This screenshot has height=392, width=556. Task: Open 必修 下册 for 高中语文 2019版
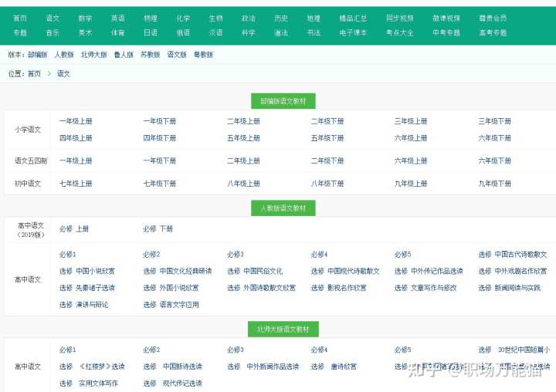tap(158, 229)
